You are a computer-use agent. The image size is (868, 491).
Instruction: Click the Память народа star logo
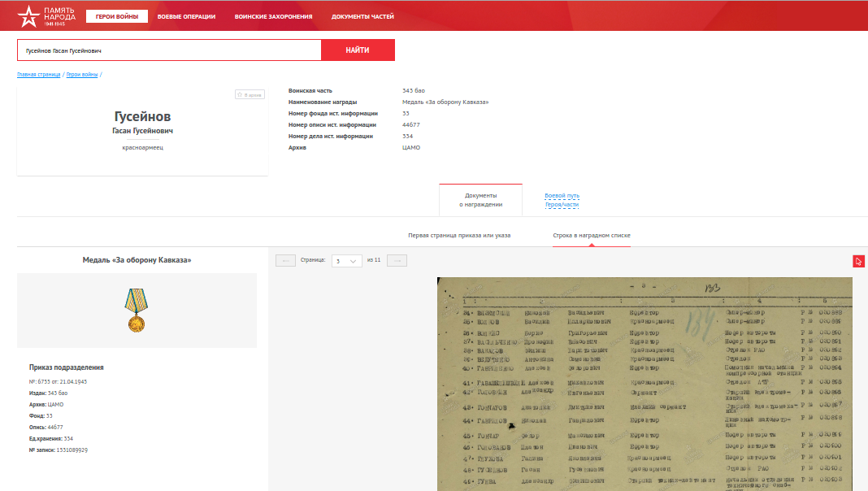28,15
